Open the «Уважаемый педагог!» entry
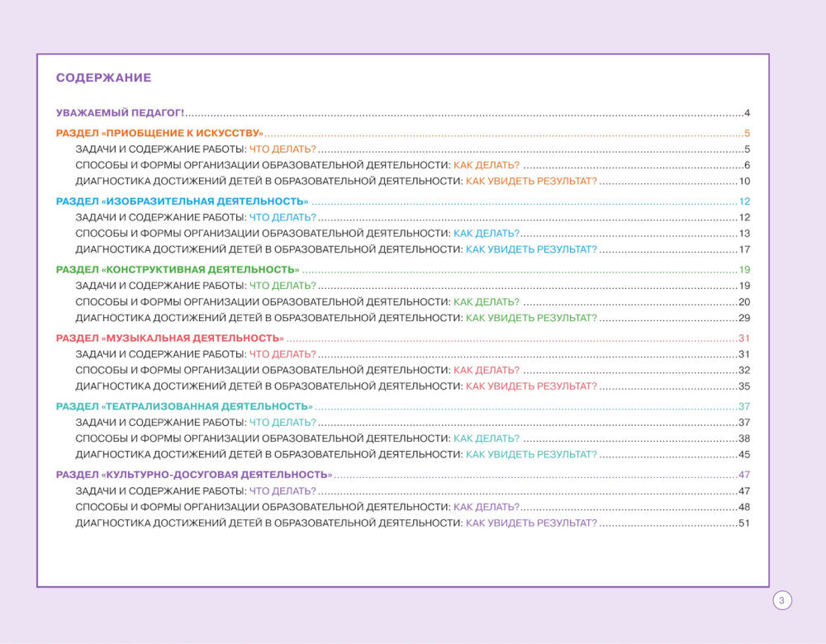826x644 pixels. [120, 113]
